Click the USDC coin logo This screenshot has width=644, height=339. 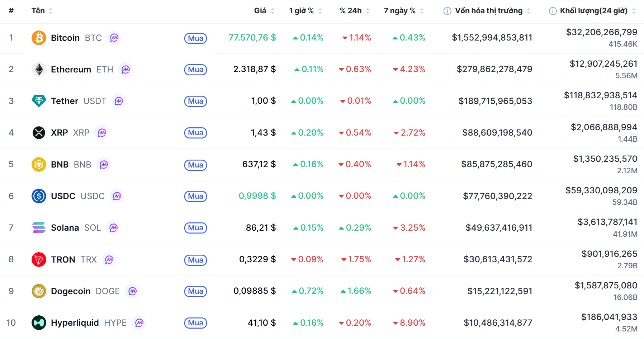(39, 196)
